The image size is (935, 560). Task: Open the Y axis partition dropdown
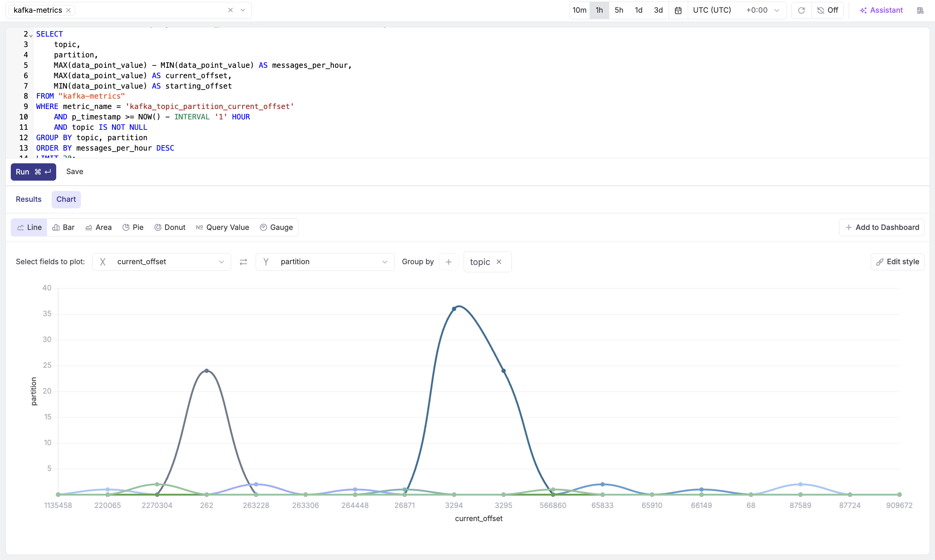[325, 262]
